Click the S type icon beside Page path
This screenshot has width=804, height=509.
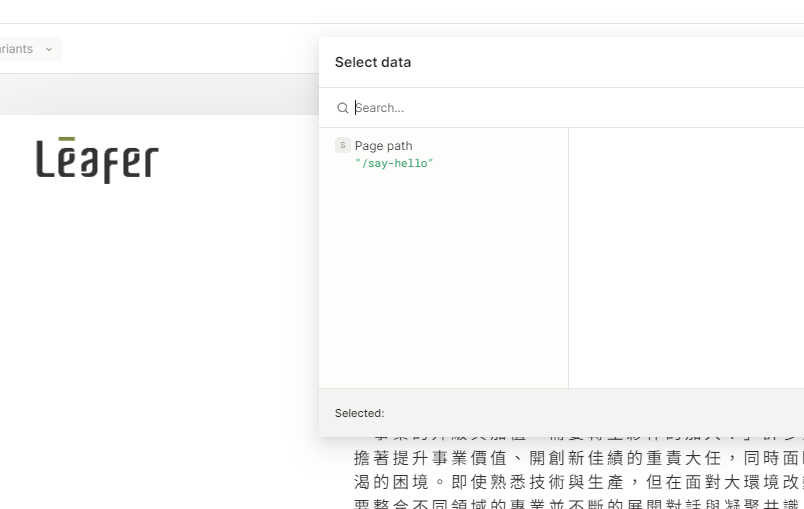pos(343,145)
